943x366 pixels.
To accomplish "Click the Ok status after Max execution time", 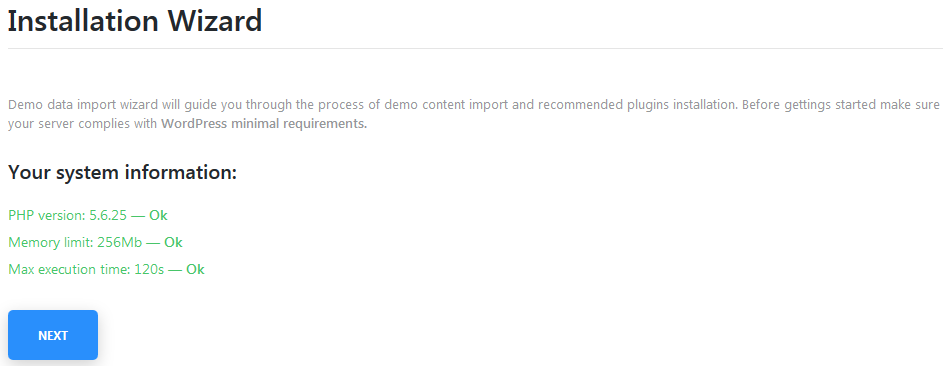I will coord(195,269).
